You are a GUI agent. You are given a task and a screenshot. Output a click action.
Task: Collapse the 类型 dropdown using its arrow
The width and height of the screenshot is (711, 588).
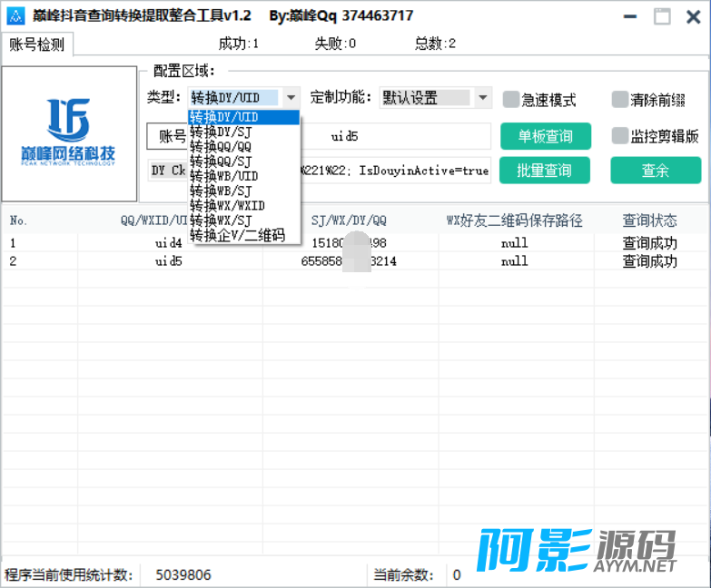click(291, 98)
